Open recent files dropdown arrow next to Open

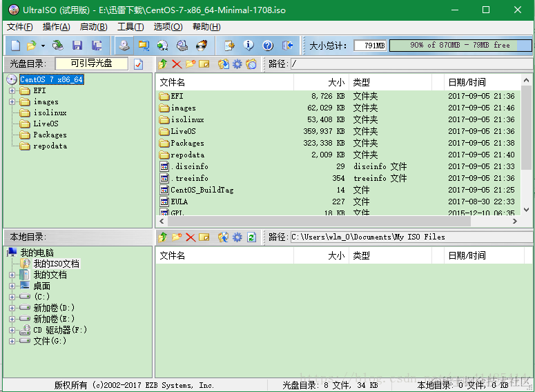43,46
